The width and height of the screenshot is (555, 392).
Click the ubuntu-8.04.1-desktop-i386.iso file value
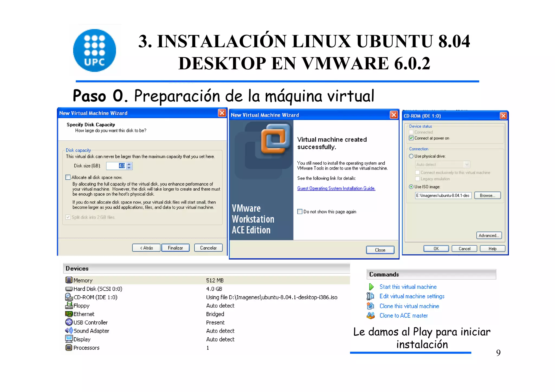272,297
